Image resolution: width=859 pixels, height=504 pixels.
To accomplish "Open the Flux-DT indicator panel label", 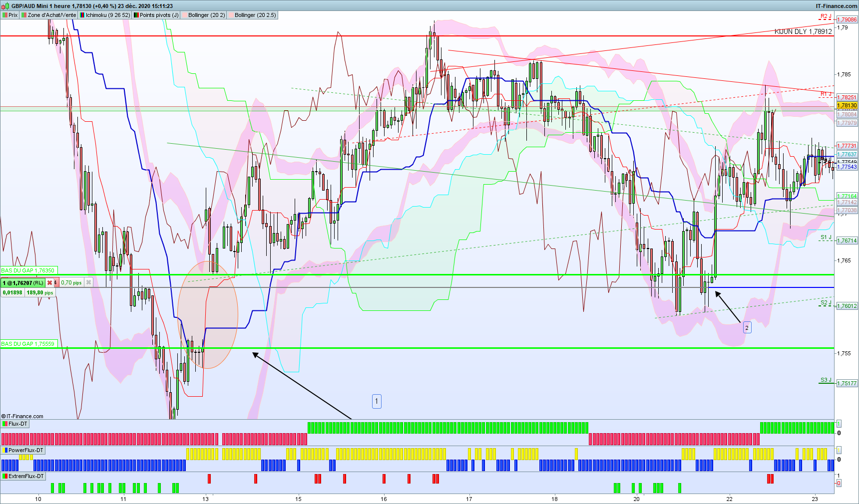I will [x=15, y=424].
